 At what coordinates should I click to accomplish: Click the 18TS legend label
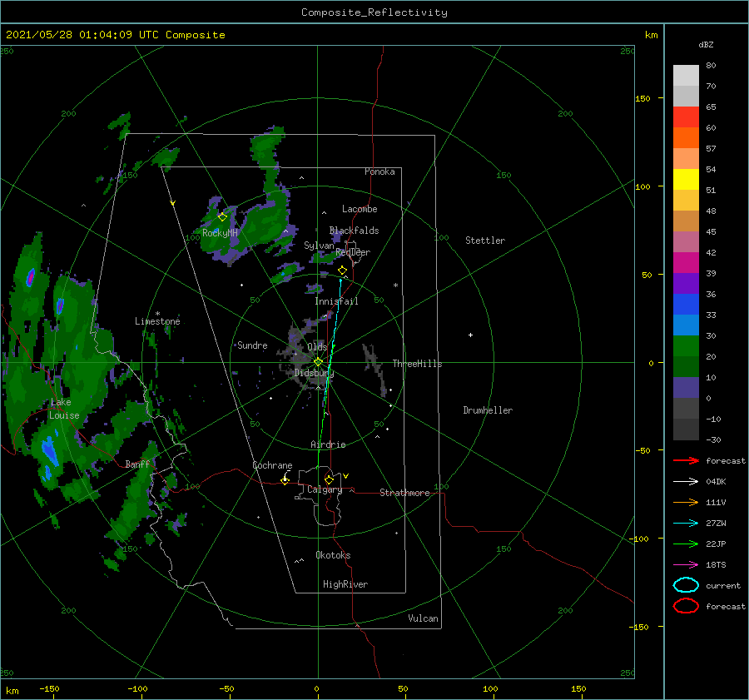click(716, 565)
